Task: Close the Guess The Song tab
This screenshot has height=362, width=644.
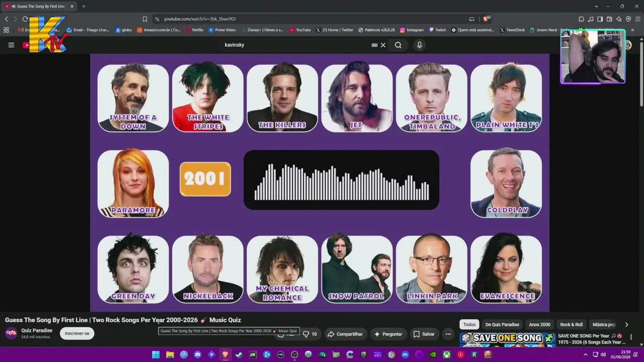Action: tap(72, 6)
